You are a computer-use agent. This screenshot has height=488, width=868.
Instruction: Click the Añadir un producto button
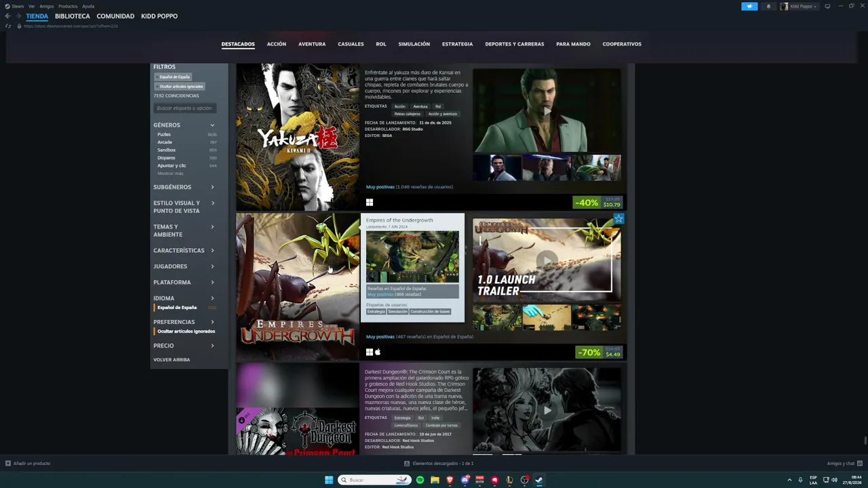[x=28, y=464]
